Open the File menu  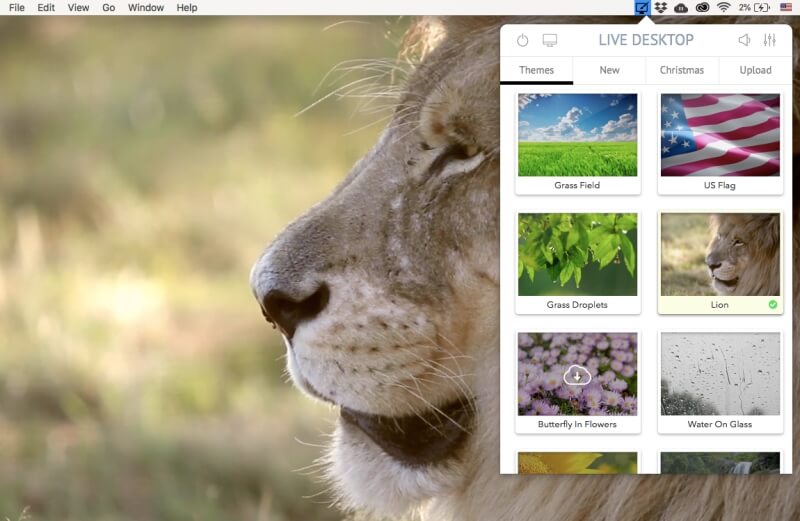click(x=17, y=8)
